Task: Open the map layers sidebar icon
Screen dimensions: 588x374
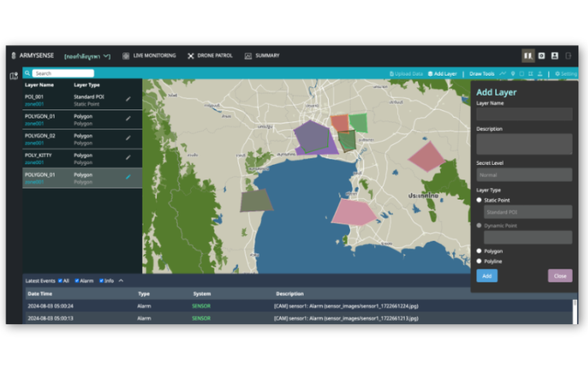Action: pyautogui.click(x=13, y=75)
